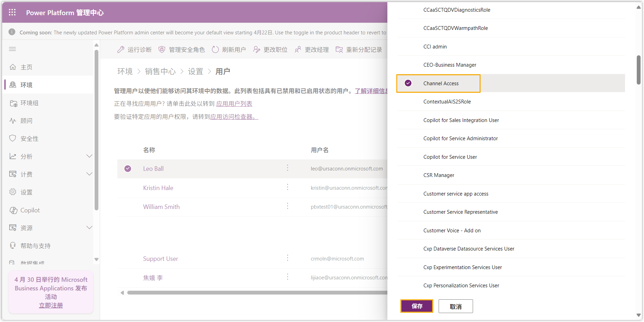
Task: Click the Reassign records icon in toolbar
Action: pyautogui.click(x=339, y=49)
